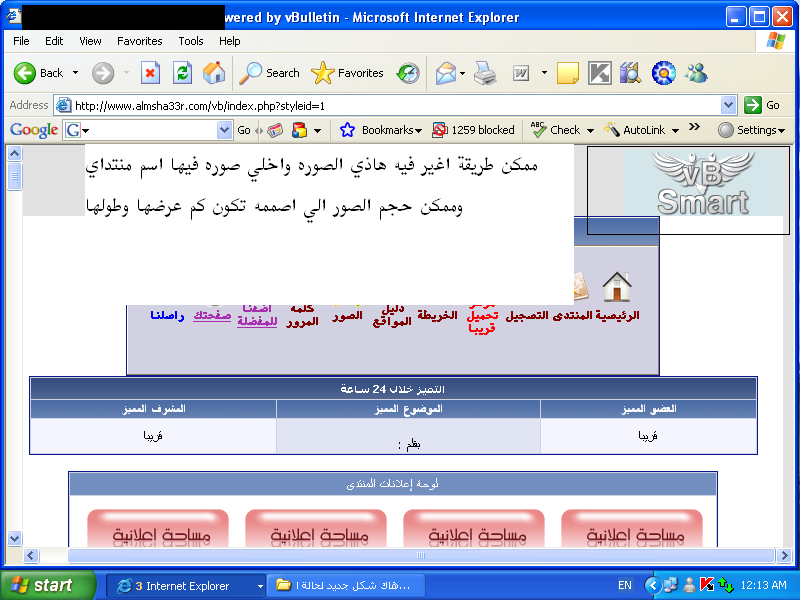Refresh the page with the Refresh icon
Screen dimensions: 800x600
point(182,73)
